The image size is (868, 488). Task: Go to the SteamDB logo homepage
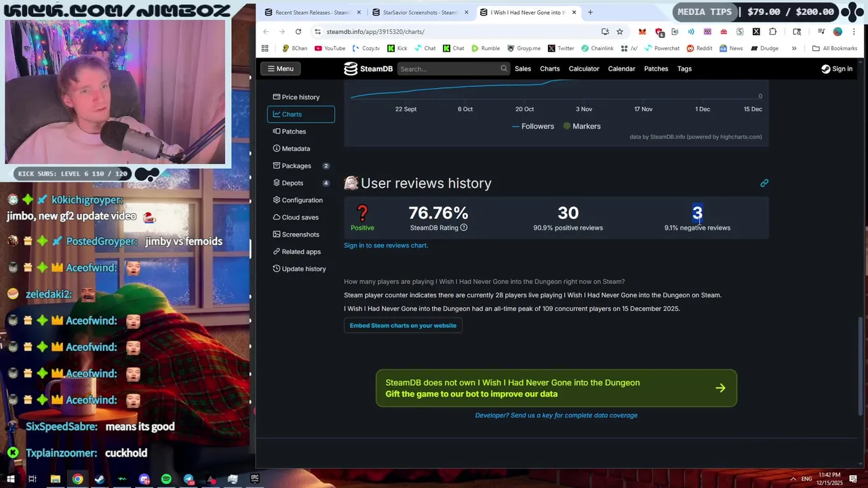click(x=368, y=68)
